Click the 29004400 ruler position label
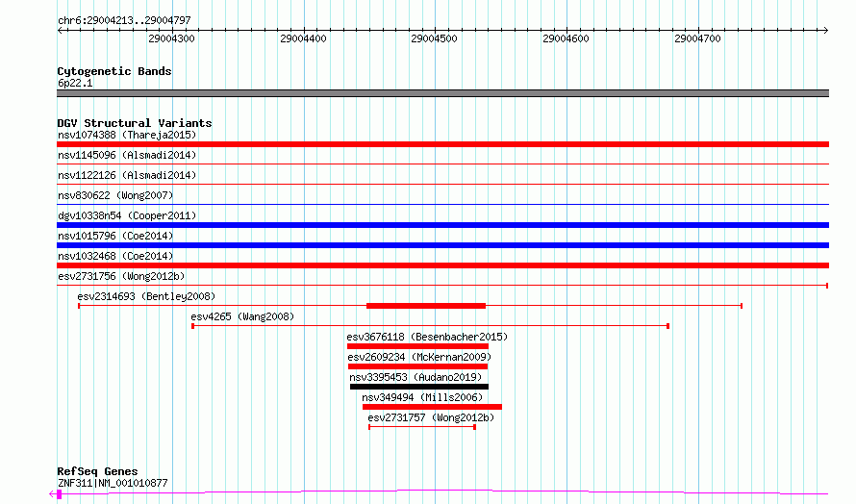Image resolution: width=856 pixels, height=504 pixels. 303,38
